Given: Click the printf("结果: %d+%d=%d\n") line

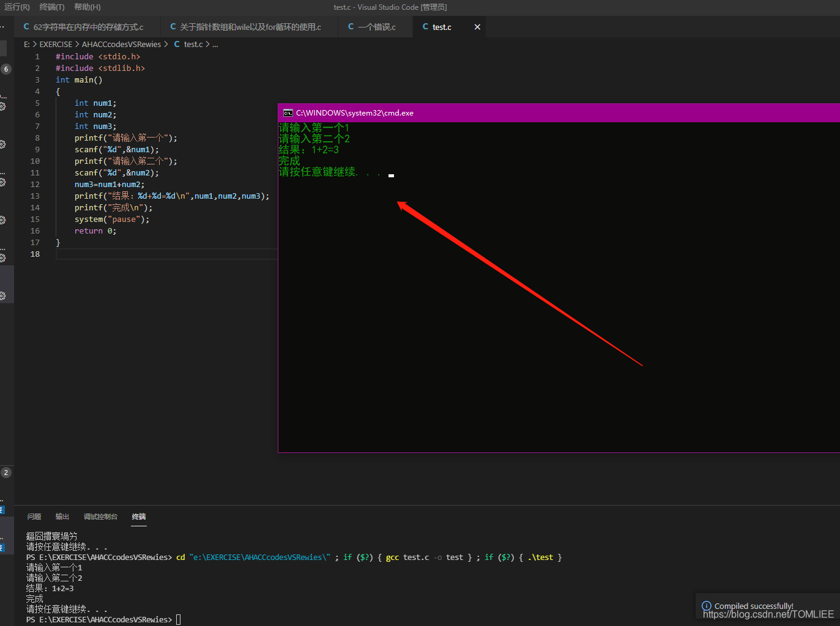Looking at the screenshot, I should 172,196.
